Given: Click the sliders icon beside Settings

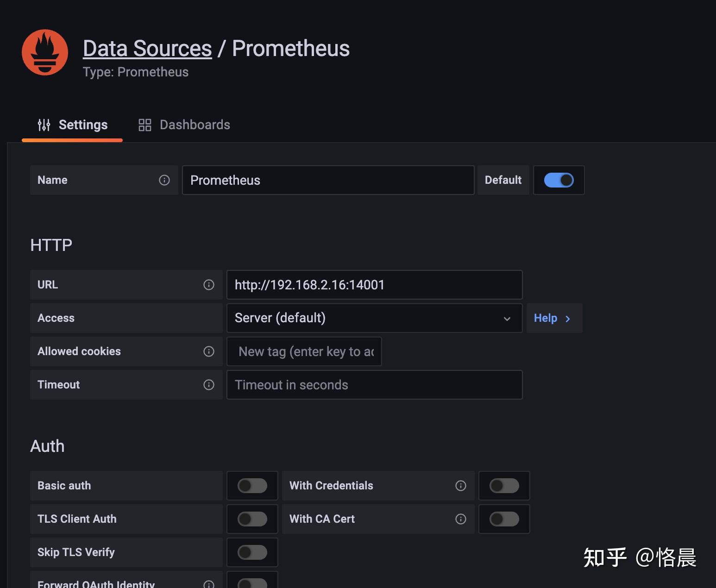Looking at the screenshot, I should pyautogui.click(x=44, y=125).
